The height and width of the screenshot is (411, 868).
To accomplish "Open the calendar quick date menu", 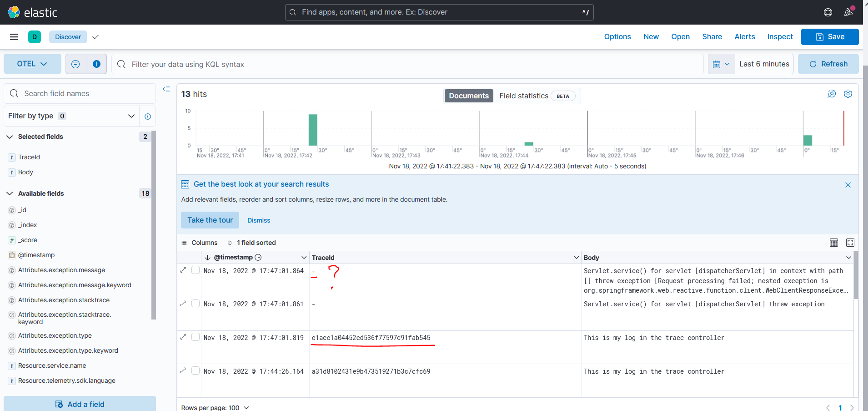I will [x=721, y=64].
